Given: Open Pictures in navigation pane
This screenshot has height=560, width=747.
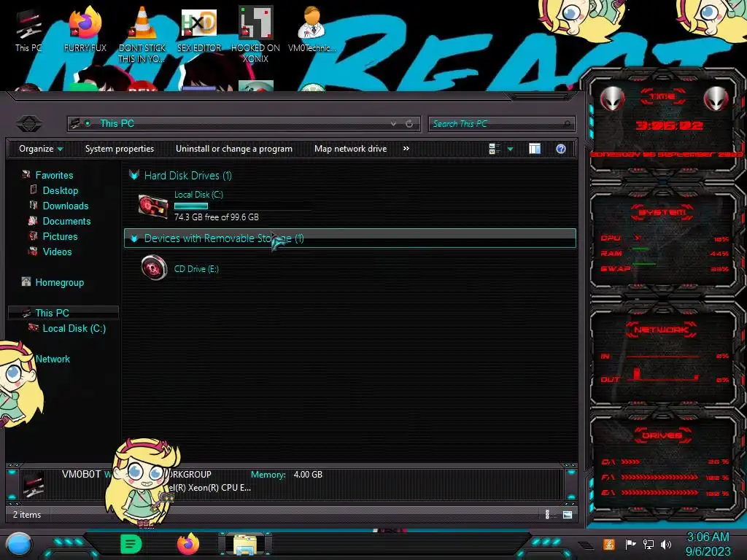Looking at the screenshot, I should pyautogui.click(x=60, y=236).
